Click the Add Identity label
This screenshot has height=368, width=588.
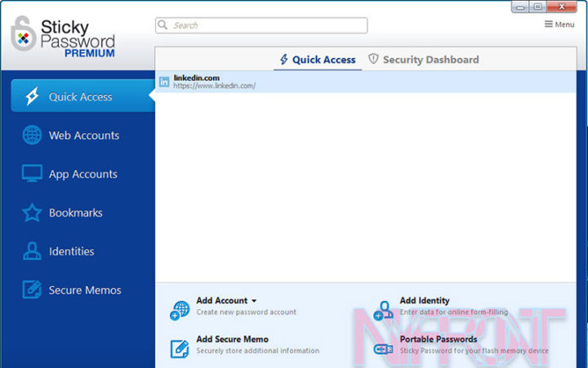click(x=424, y=301)
